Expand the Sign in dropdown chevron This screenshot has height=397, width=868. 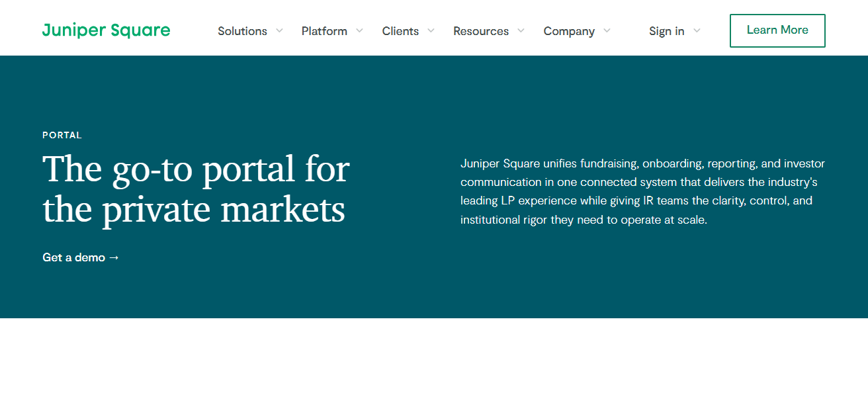pos(697,30)
